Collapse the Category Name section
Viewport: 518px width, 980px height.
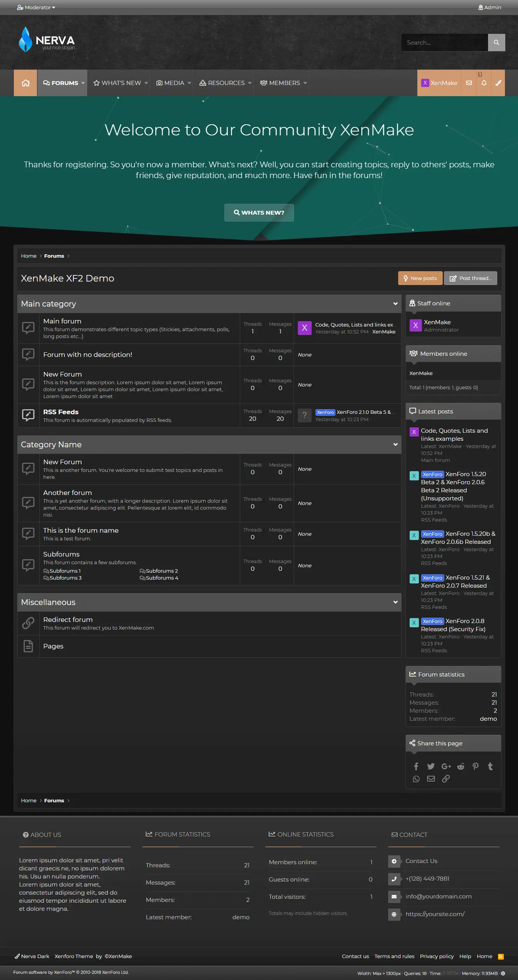point(395,445)
